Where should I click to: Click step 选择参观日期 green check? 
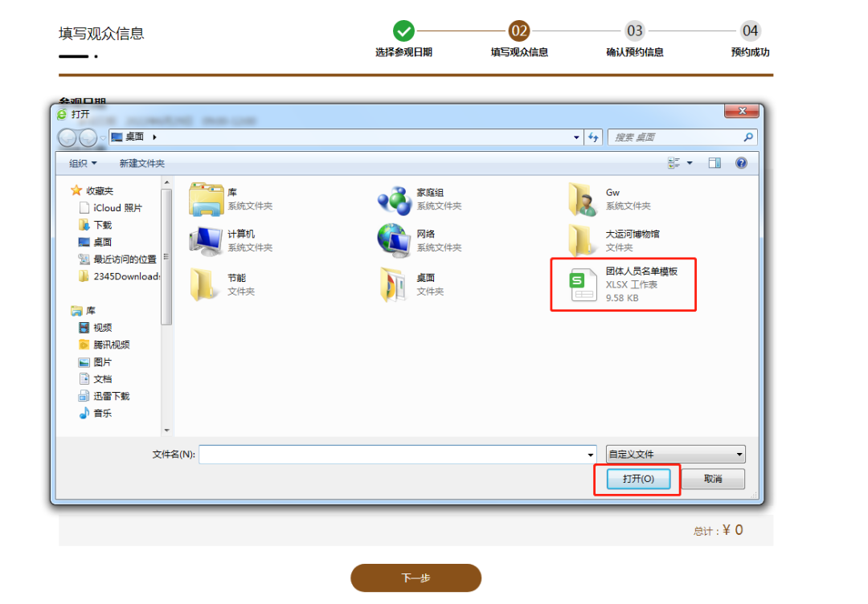(403, 31)
